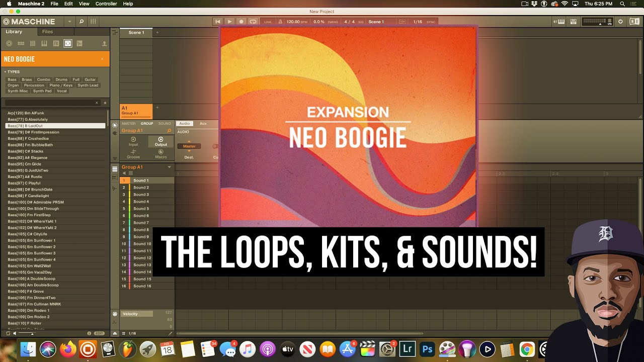Click the pencil paint tool in pattern editor
This screenshot has height=362, width=644.
(170, 333)
